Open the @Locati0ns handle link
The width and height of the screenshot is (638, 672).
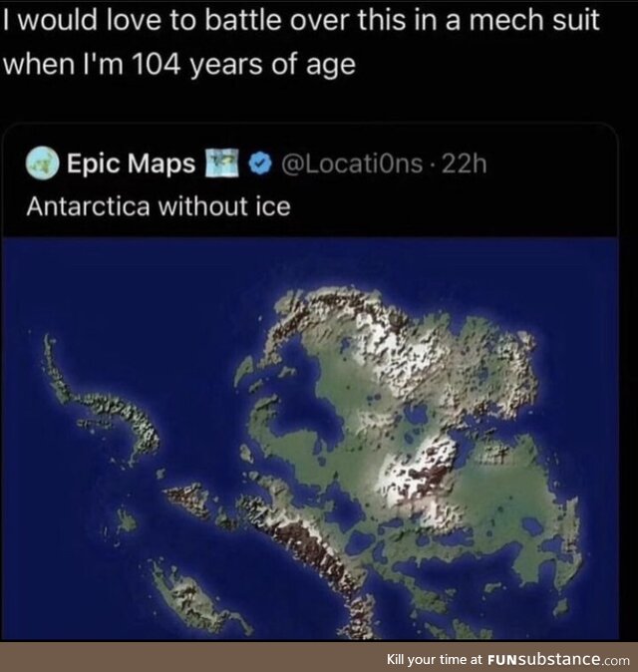click(x=353, y=165)
